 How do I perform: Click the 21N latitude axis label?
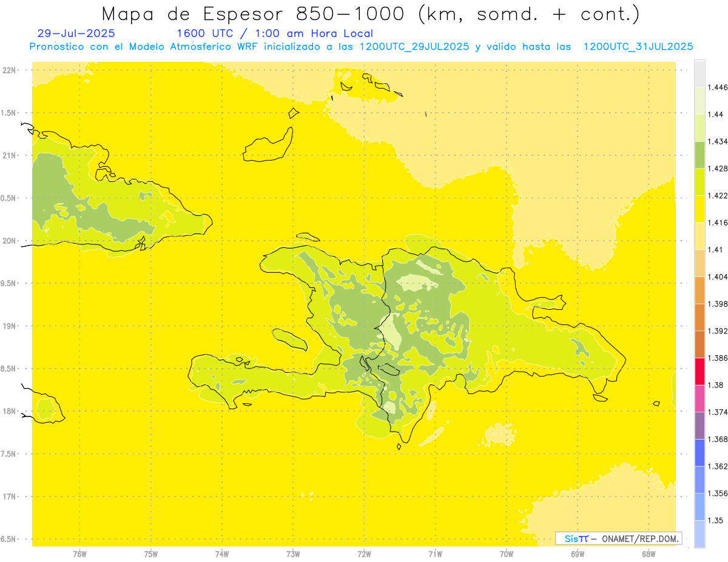(9, 155)
